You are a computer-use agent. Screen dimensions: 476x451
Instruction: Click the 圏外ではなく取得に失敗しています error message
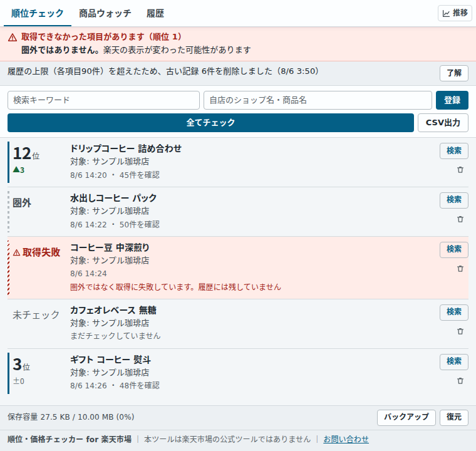175,287
